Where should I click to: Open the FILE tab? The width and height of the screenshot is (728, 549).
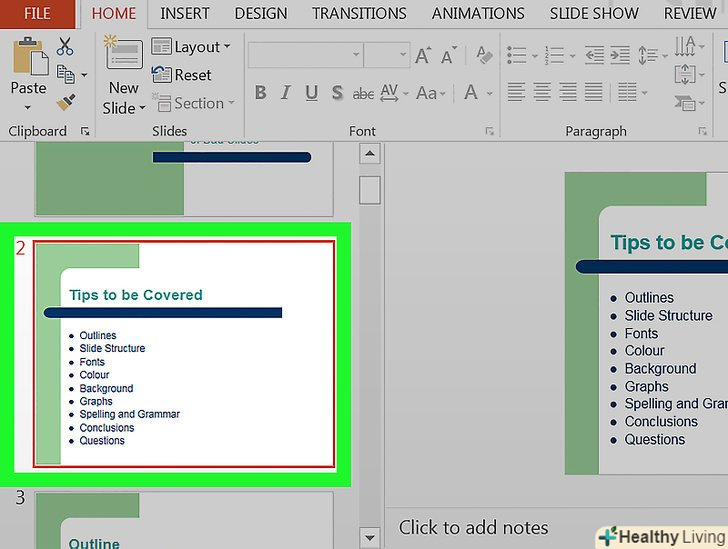click(37, 14)
